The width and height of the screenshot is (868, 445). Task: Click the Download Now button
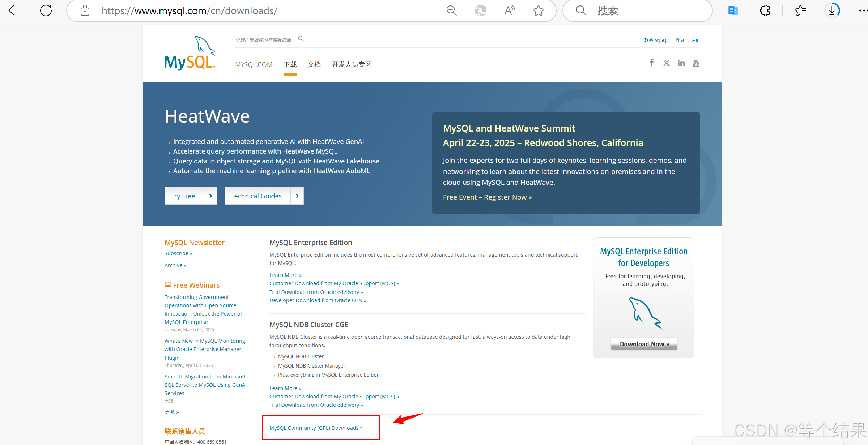coord(644,344)
